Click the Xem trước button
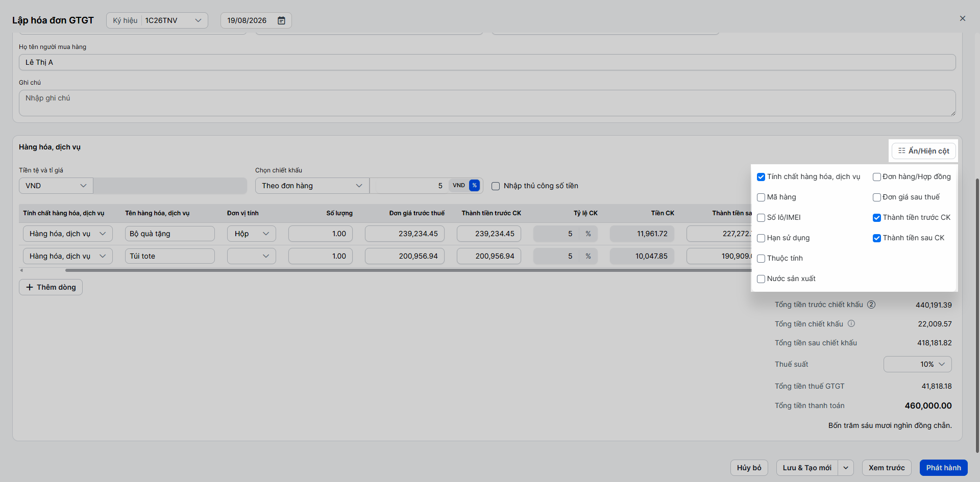 tap(887, 468)
